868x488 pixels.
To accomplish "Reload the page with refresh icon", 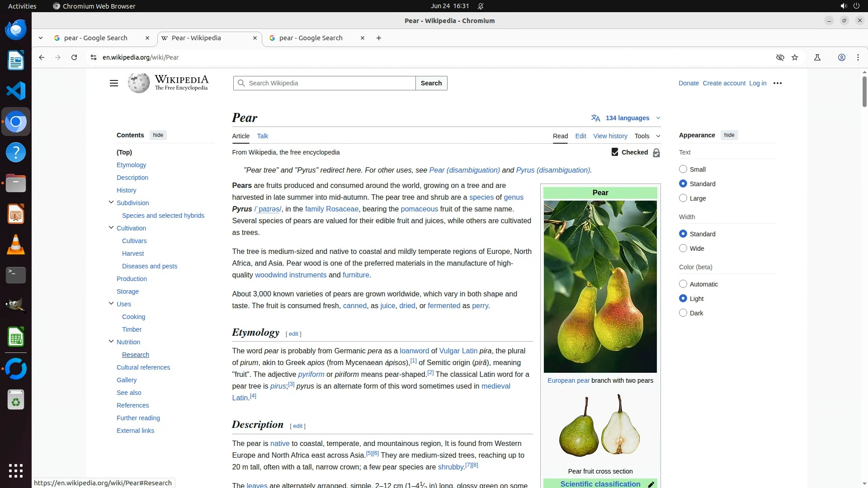I will (74, 57).
